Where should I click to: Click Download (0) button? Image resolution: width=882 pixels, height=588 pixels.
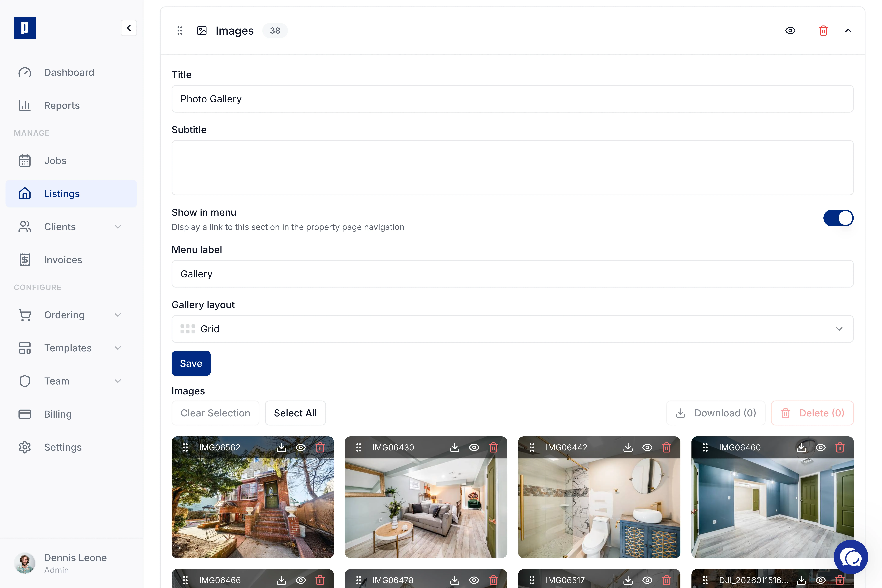click(x=715, y=413)
